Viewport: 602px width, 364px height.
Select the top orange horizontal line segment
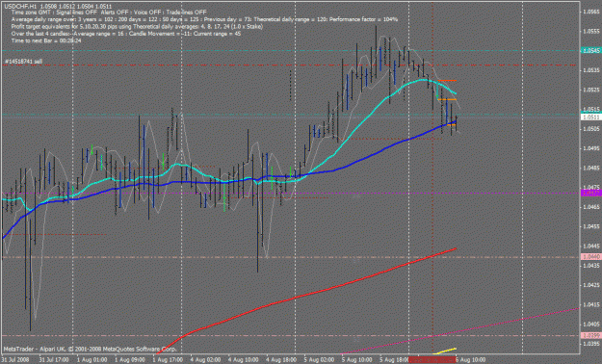(447, 80)
